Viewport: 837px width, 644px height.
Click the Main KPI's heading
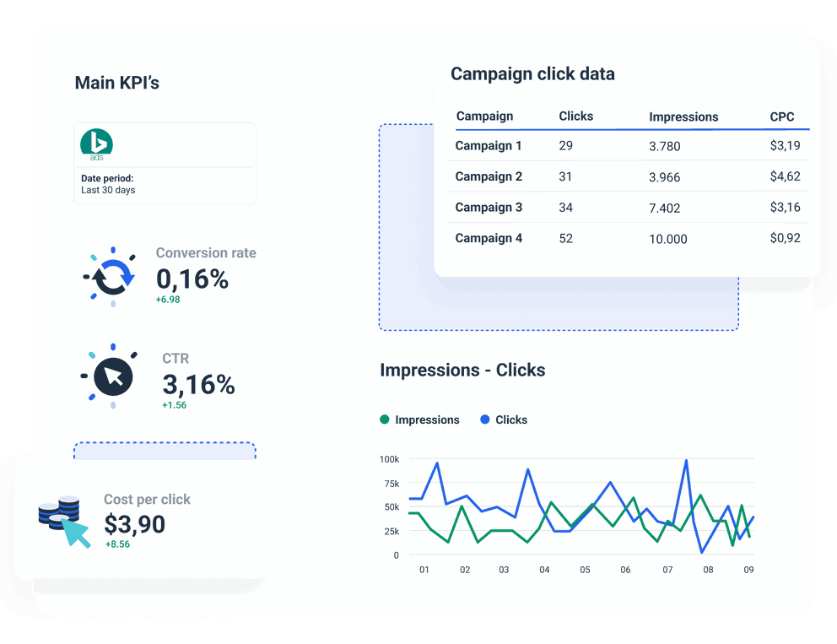click(117, 82)
